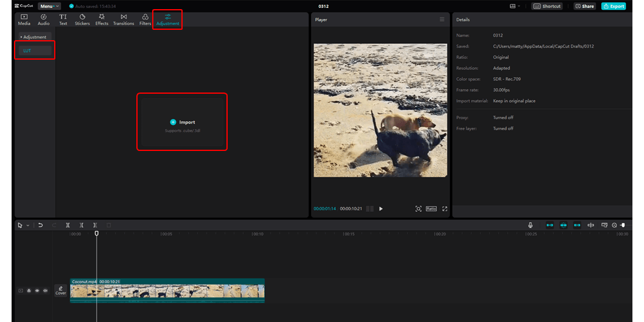
Task: Switch to the Adjustment tab
Action: coord(167,19)
